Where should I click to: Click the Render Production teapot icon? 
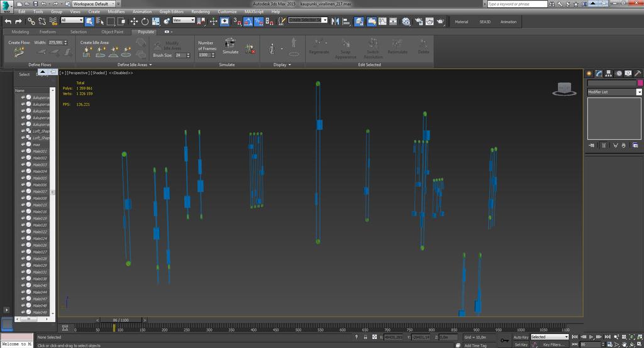tap(440, 21)
